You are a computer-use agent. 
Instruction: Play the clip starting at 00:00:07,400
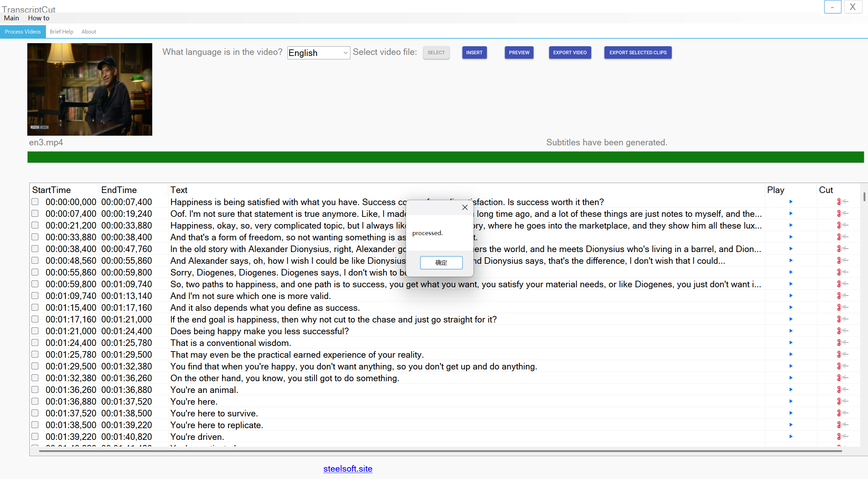(791, 214)
